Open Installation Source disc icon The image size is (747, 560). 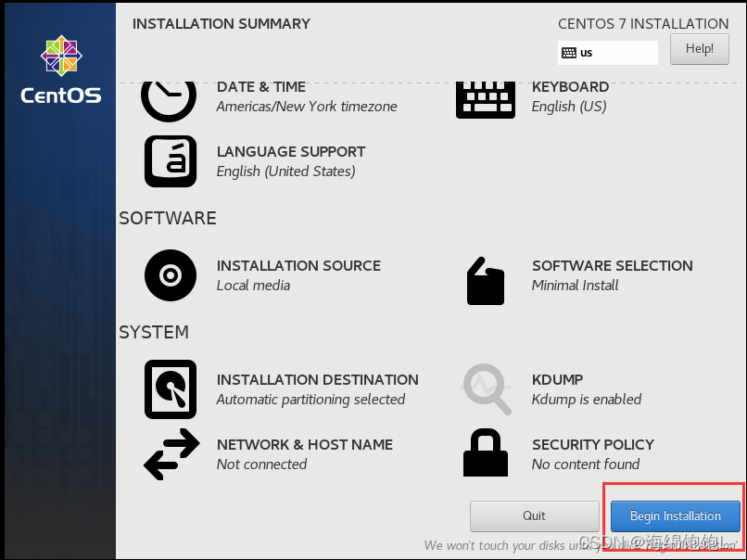pos(171,275)
